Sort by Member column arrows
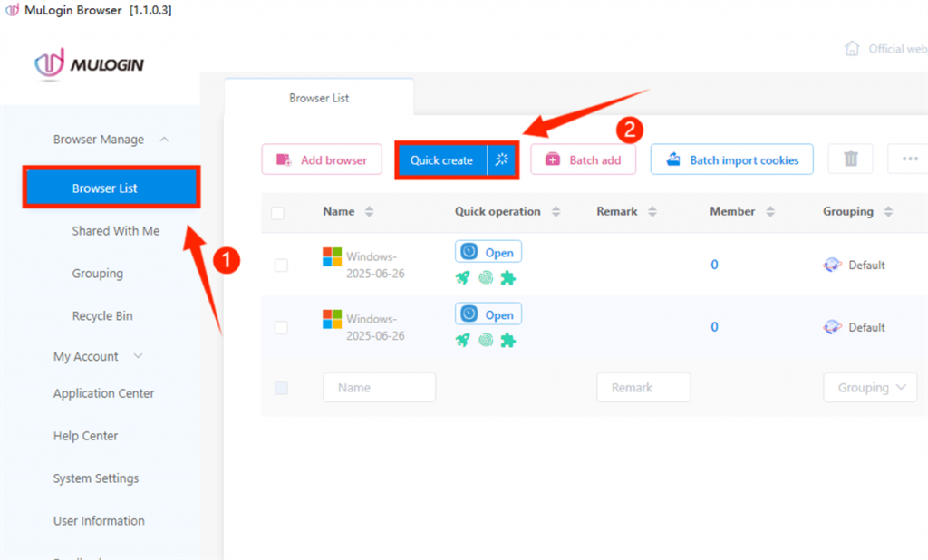The height and width of the screenshot is (560, 928). (770, 211)
